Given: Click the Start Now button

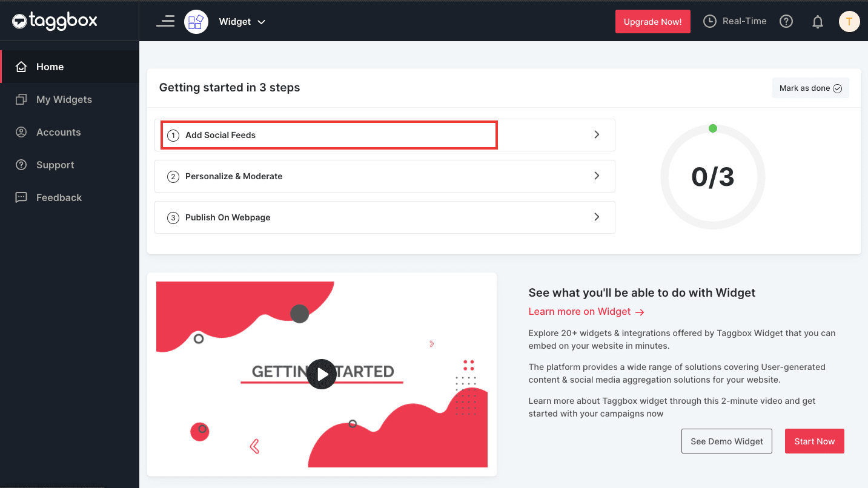Looking at the screenshot, I should tap(814, 441).
